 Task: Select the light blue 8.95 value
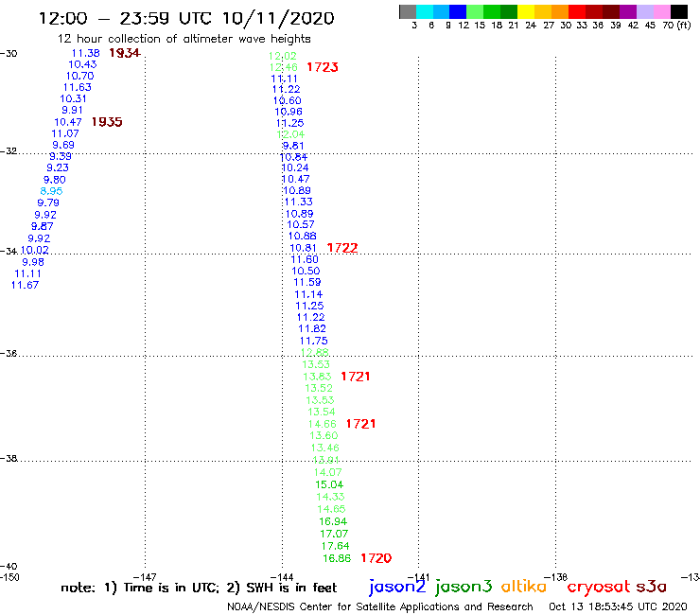coord(51,191)
